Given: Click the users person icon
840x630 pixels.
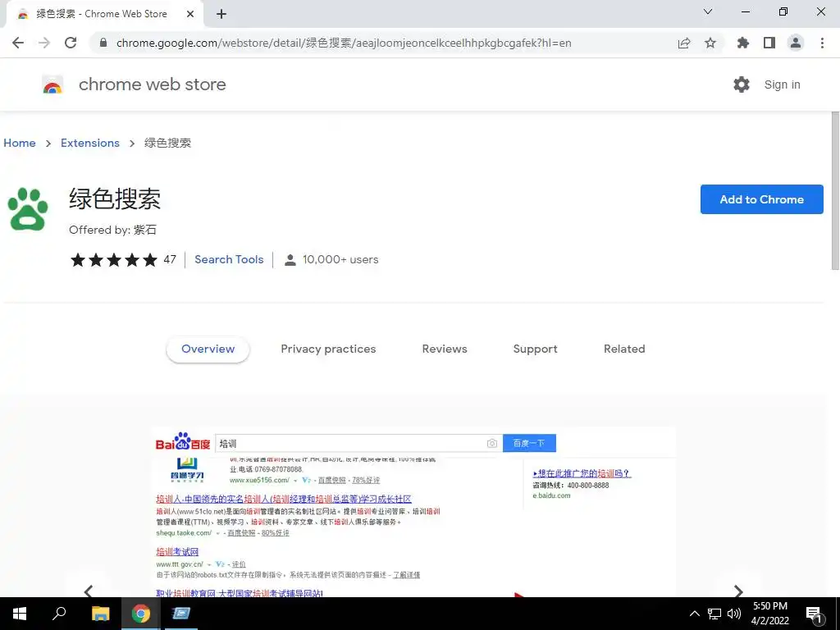Looking at the screenshot, I should (290, 260).
